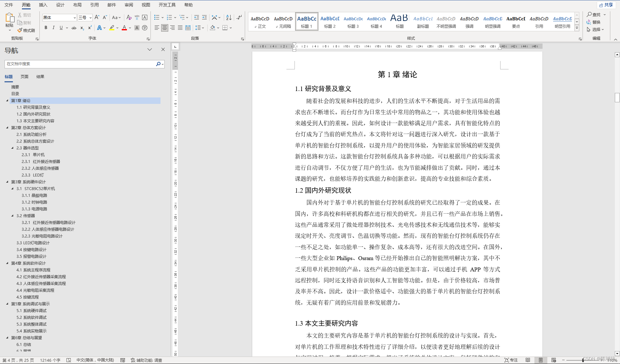Click the clear formatting eraser icon
The image size is (620, 364).
click(129, 17)
